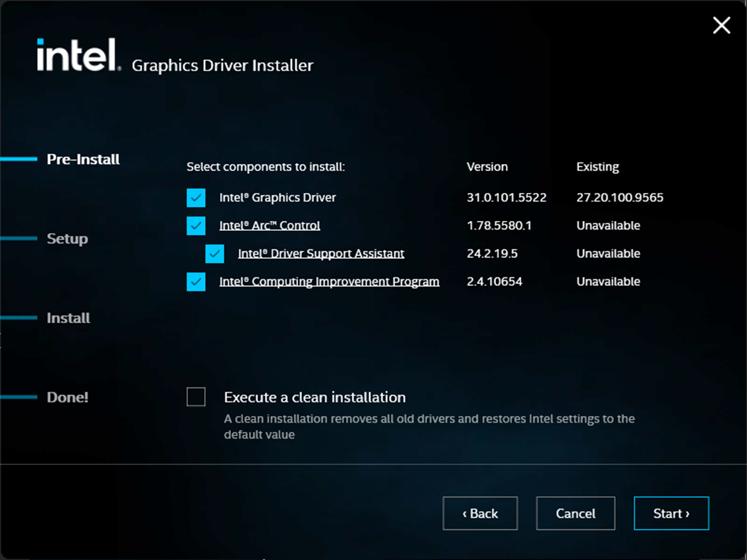Cancel the driver installation
The image size is (747, 560).
[575, 514]
